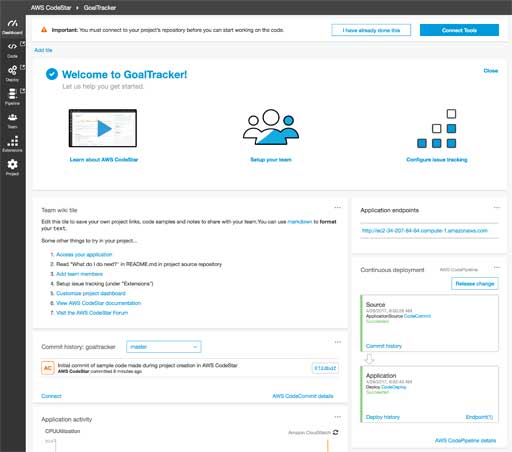
Task: Expand the master branch dropdown
Action: click(164, 347)
